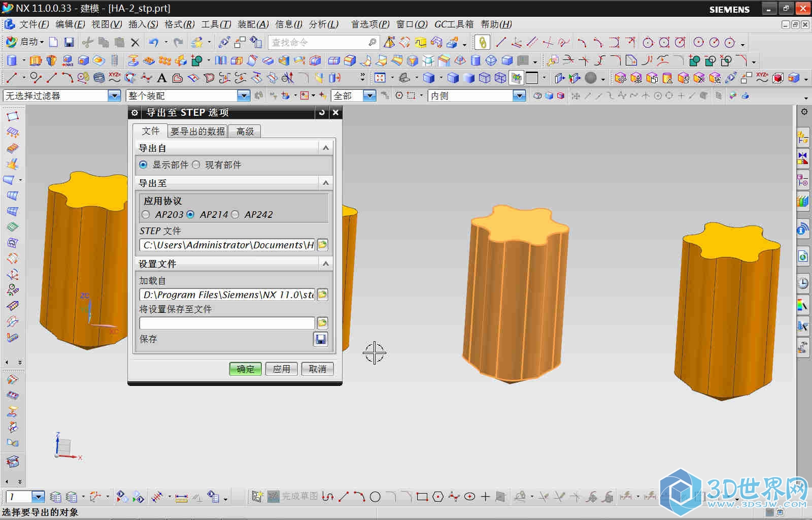
Task: Click the save settings disk icon in dialog
Action: click(x=321, y=339)
